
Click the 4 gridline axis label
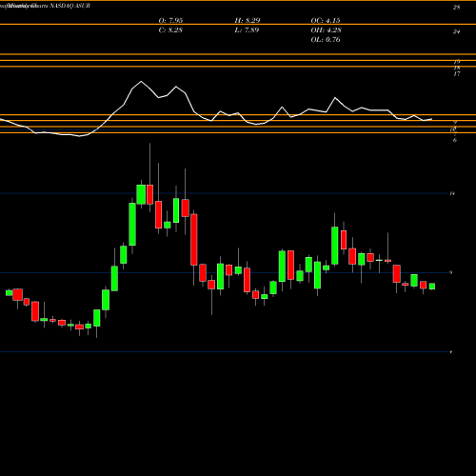click(x=451, y=351)
